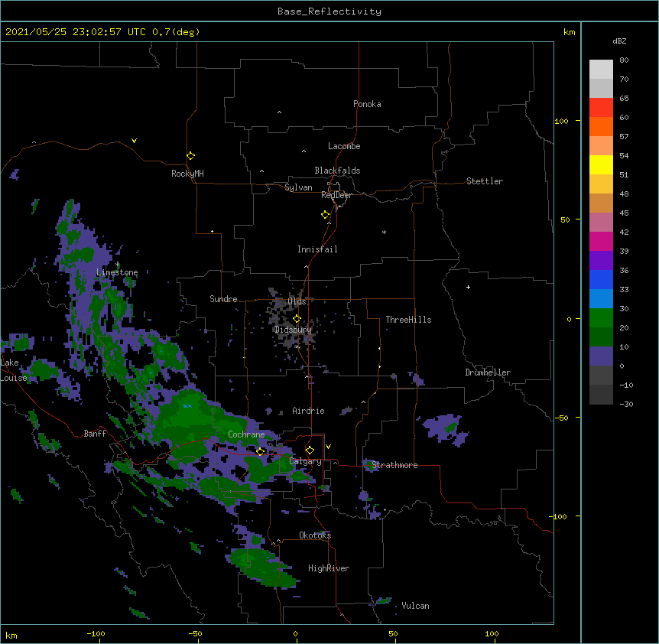Click the Olds city label
Image resolution: width=659 pixels, height=644 pixels.
point(297,301)
